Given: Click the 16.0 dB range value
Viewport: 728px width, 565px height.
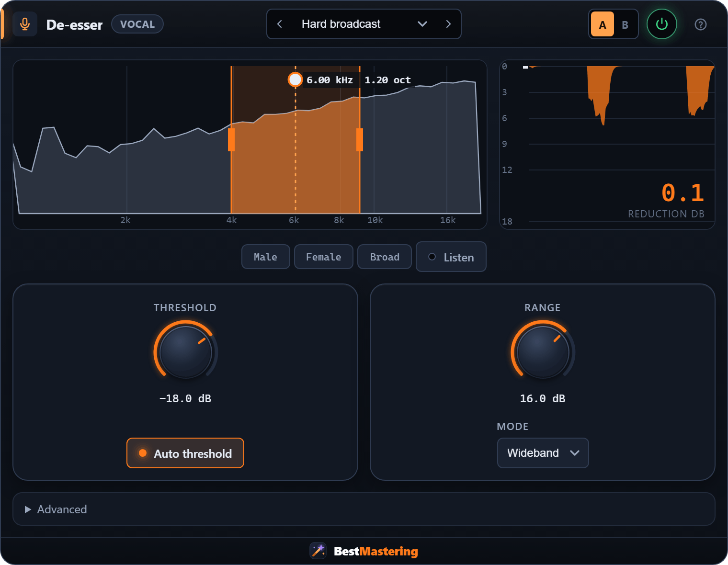Looking at the screenshot, I should (543, 398).
